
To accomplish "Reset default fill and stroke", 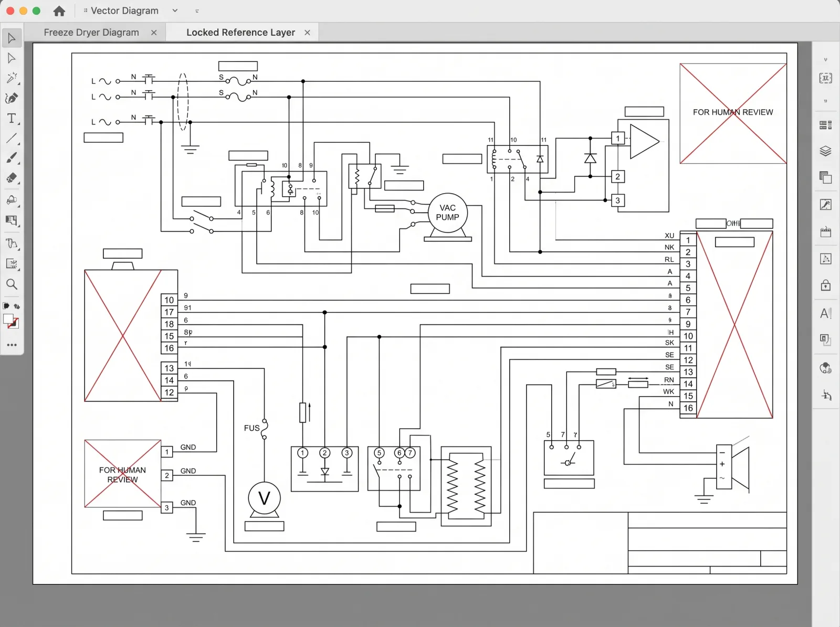I will (x=6, y=306).
